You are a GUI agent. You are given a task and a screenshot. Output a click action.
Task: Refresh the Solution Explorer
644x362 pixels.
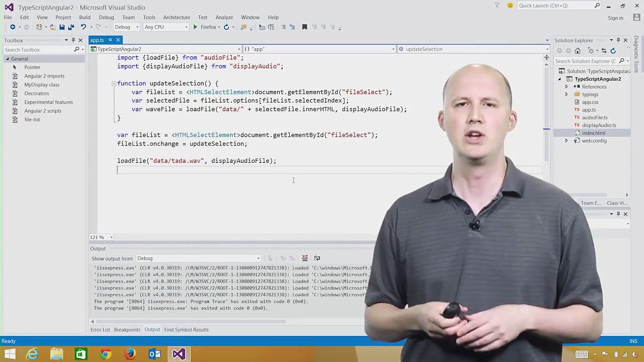613,51
